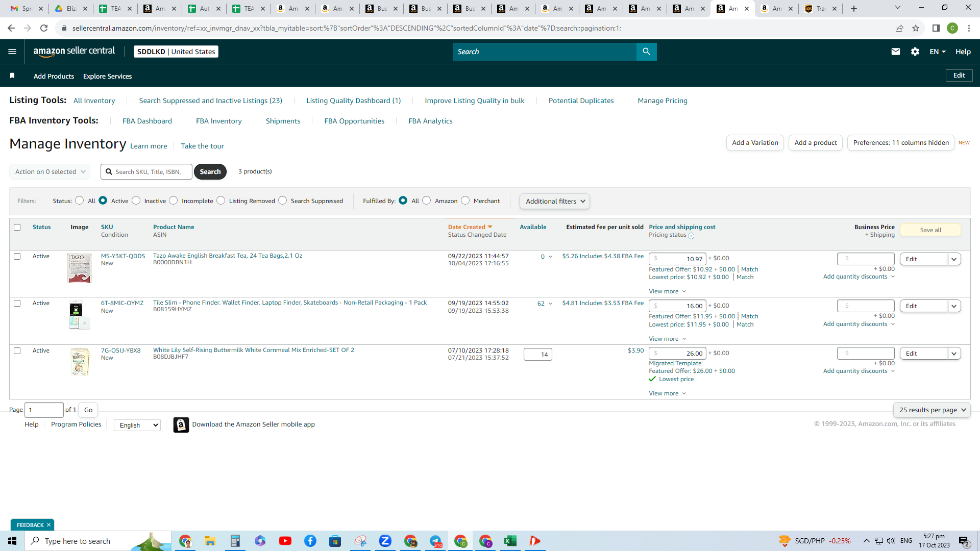Choose the Inactive status filter
The width and height of the screenshot is (980, 551).
(136, 201)
